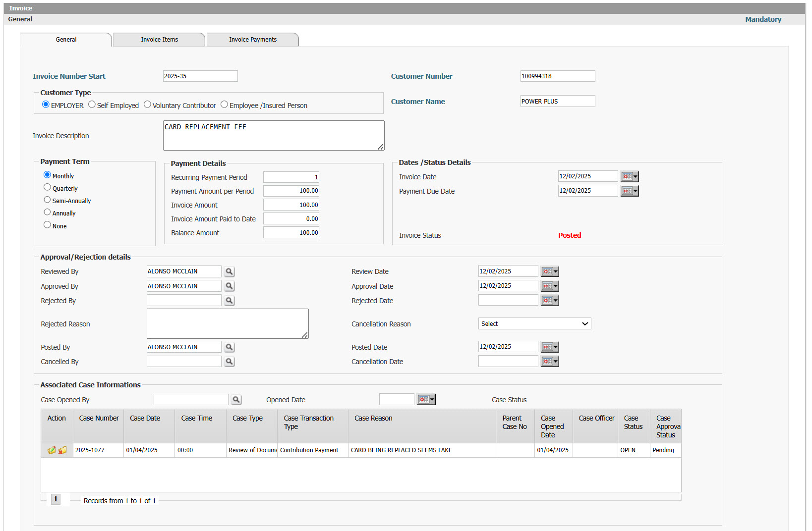Switch to Invoice Items tab

pyautogui.click(x=159, y=40)
